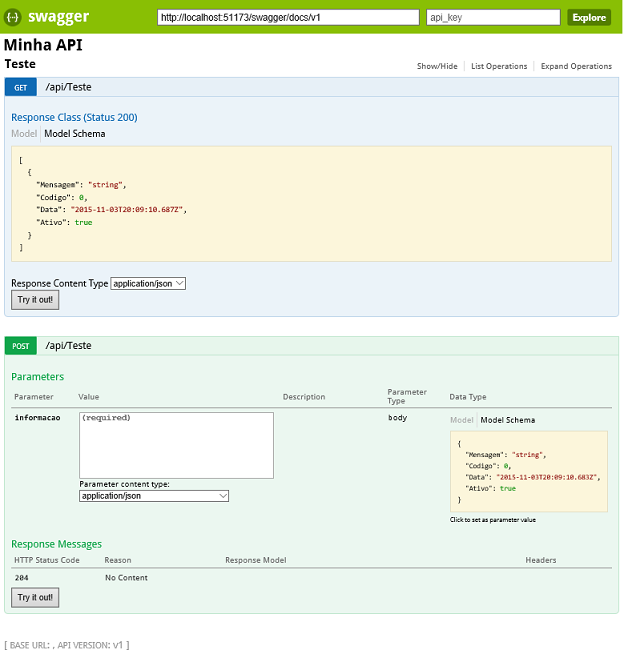Open Parameter content type dropdown
Viewport: 624px width, 654px height.
click(x=154, y=495)
